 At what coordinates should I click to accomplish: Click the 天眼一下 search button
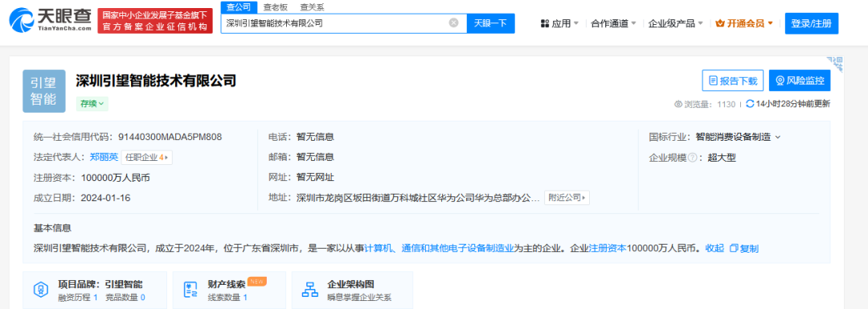click(x=491, y=23)
